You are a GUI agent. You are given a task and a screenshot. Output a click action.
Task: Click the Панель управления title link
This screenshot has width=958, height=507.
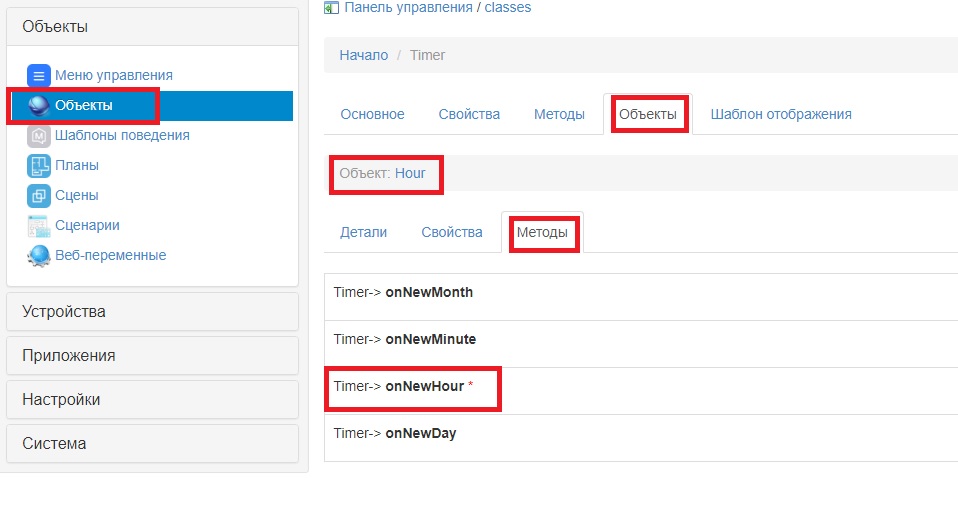pyautogui.click(x=408, y=7)
